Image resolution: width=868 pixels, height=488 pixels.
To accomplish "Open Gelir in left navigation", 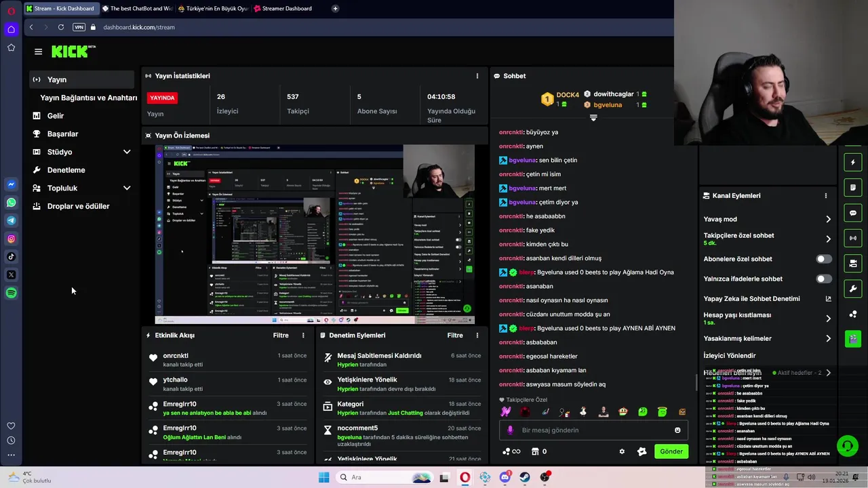I will click(x=81, y=116).
